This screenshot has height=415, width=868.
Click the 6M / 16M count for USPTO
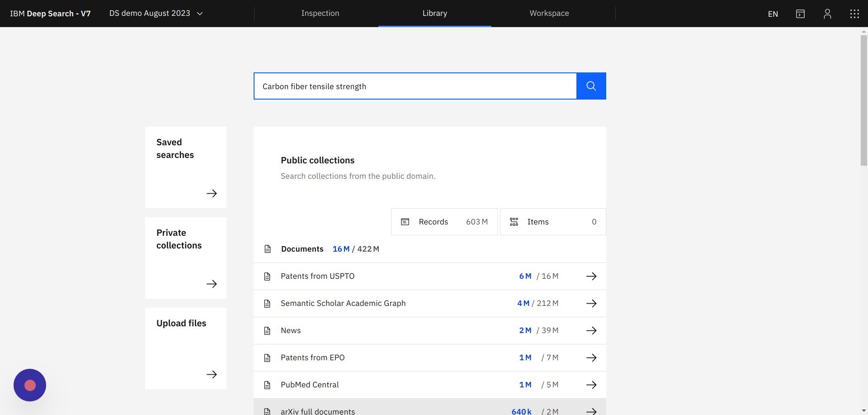tap(538, 276)
